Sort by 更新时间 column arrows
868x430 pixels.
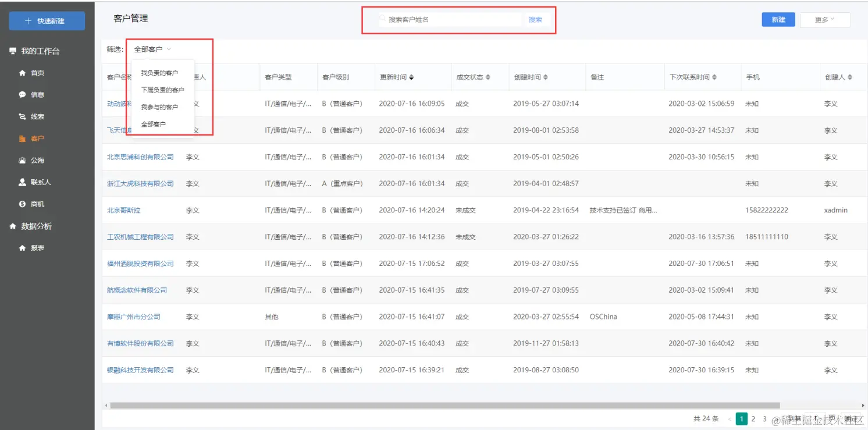(412, 77)
